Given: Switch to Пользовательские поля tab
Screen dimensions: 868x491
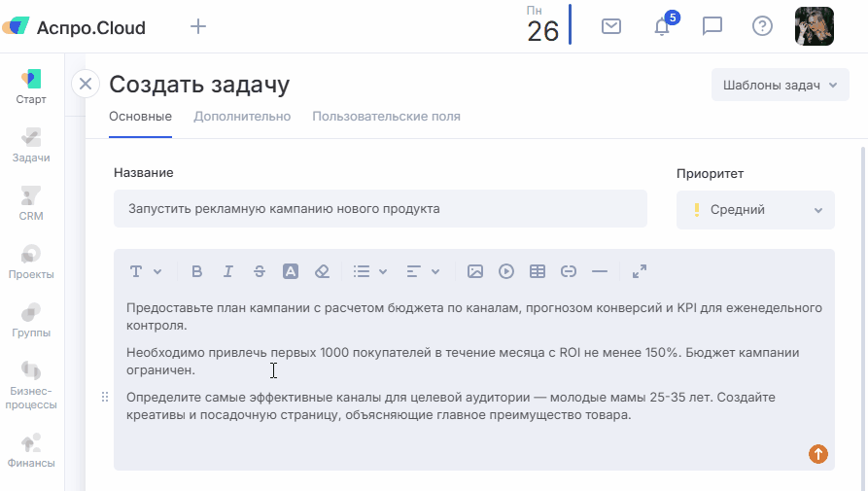Looking at the screenshot, I should [386, 117].
